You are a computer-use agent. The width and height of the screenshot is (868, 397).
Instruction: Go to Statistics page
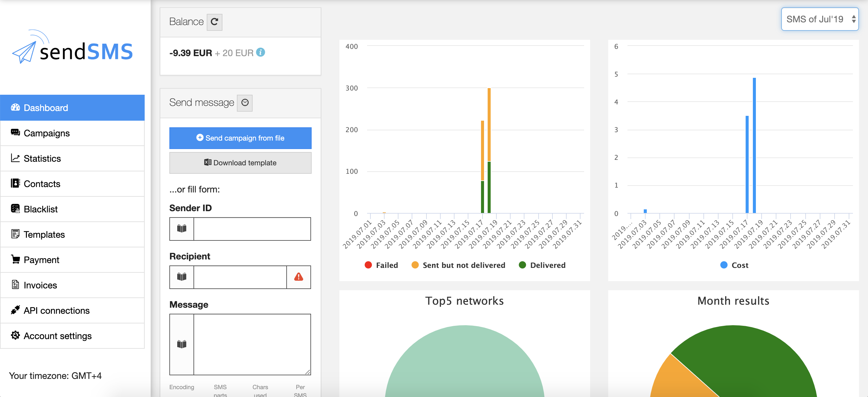(42, 159)
